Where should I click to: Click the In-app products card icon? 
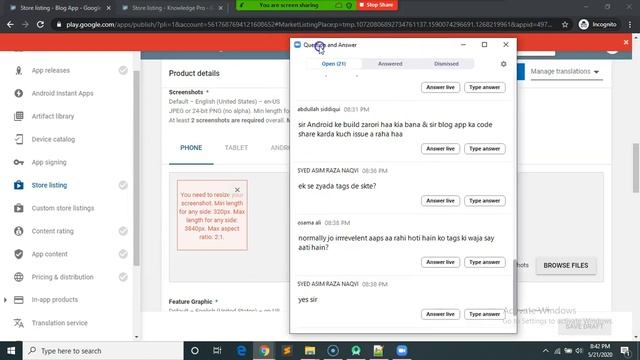pyautogui.click(x=18, y=300)
